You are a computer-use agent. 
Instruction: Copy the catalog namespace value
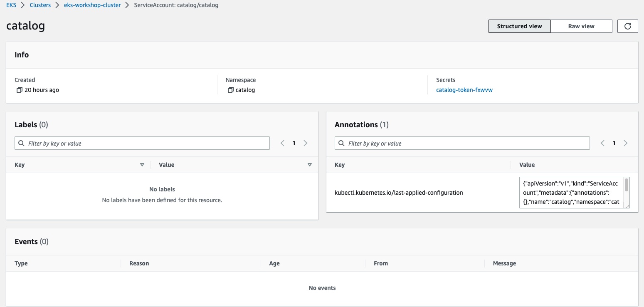pos(230,90)
